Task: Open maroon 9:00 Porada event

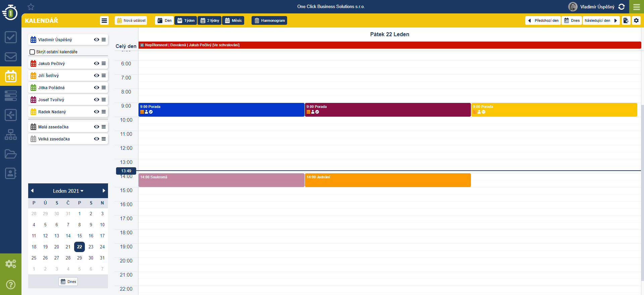Action: coord(388,110)
